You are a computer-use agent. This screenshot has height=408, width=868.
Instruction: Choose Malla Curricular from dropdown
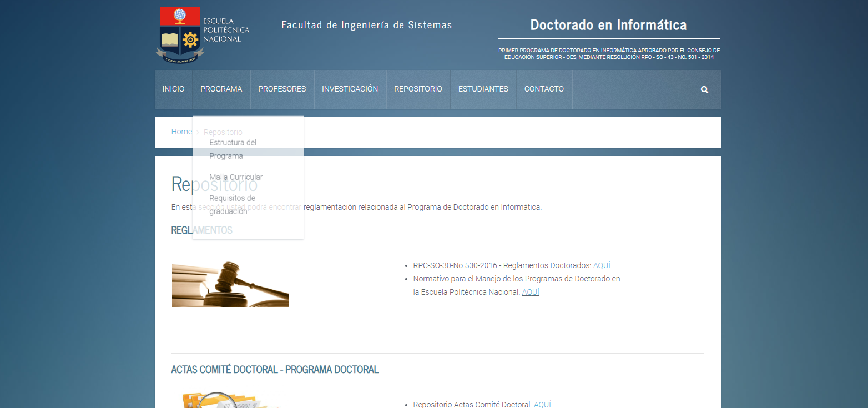point(236,177)
